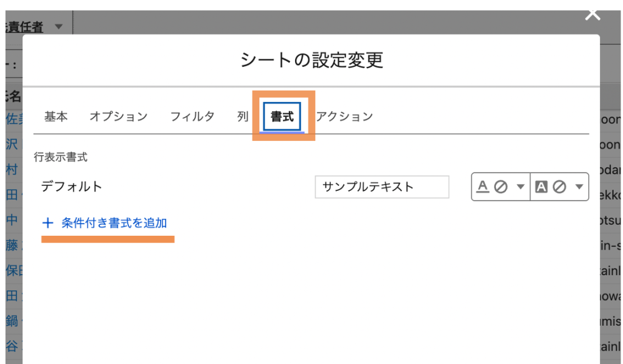Click the 条件付き書式を追加 link

[x=114, y=223]
